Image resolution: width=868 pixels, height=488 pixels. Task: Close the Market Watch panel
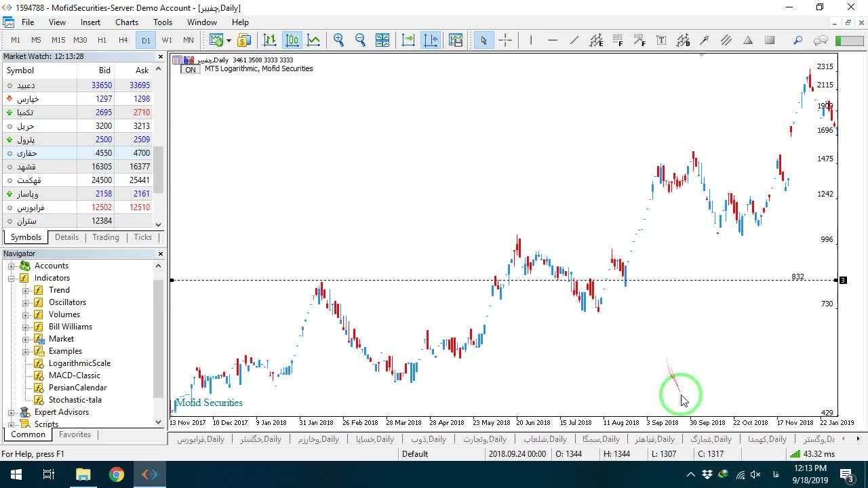point(161,57)
